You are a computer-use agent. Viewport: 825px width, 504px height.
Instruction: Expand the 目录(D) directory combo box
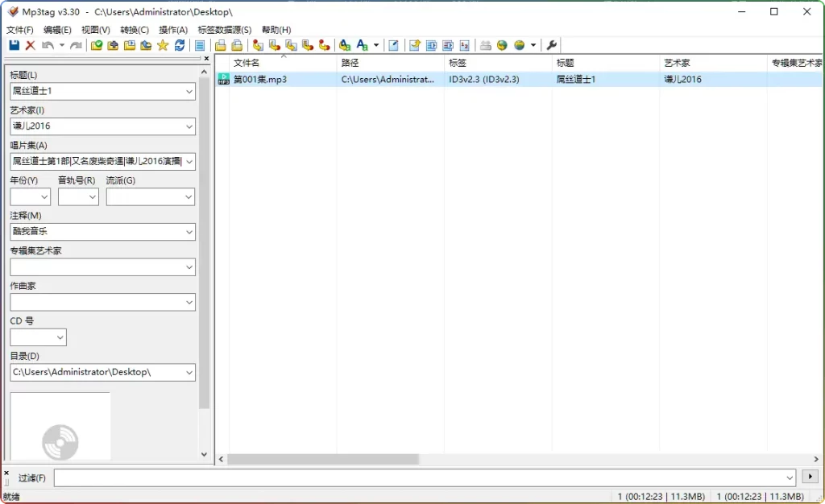tap(189, 373)
